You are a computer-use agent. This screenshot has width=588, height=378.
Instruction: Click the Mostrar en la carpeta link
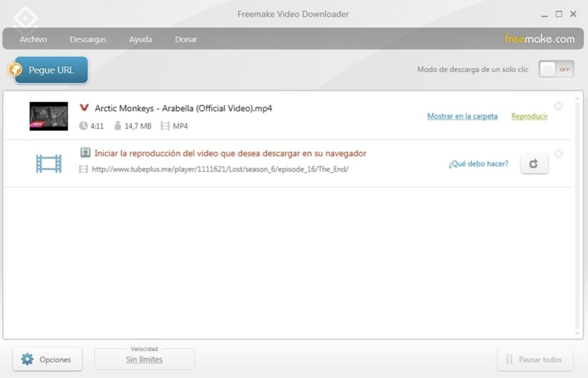coord(462,116)
